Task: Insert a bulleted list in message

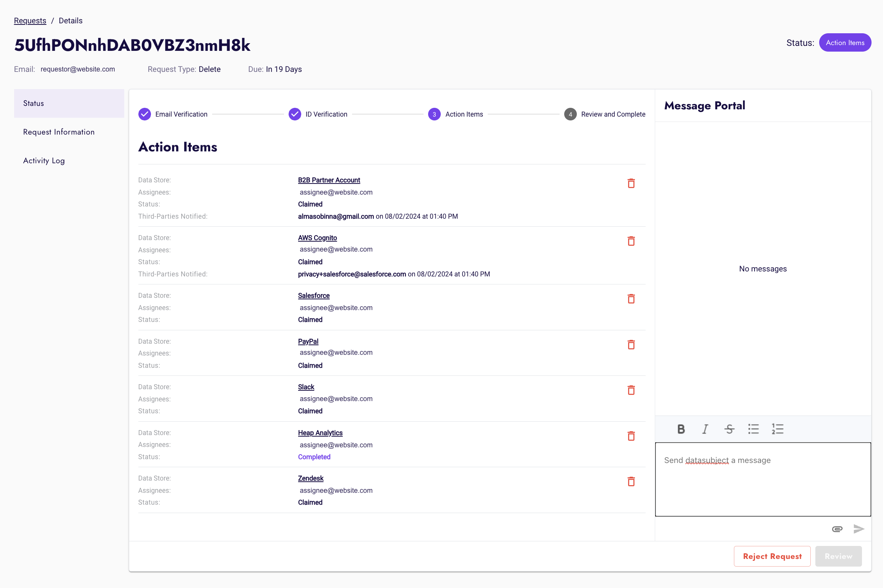Action: tap(753, 429)
